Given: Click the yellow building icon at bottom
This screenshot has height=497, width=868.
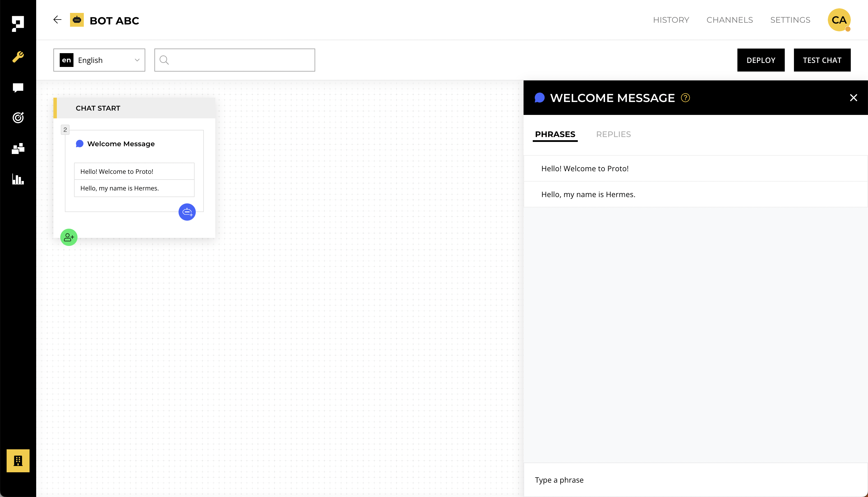Looking at the screenshot, I should [18, 461].
